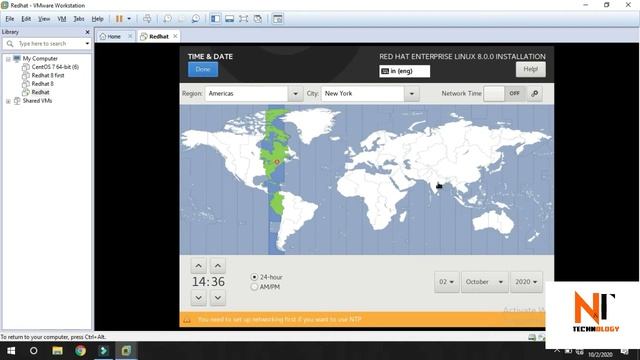The height and width of the screenshot is (360, 640).
Task: Close the Library panel
Action: [x=87, y=32]
